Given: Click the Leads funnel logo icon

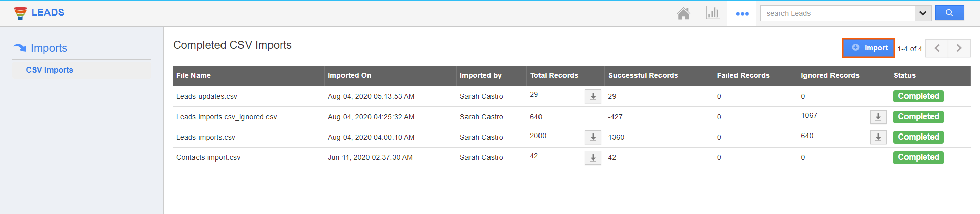Looking at the screenshot, I should click(x=20, y=13).
